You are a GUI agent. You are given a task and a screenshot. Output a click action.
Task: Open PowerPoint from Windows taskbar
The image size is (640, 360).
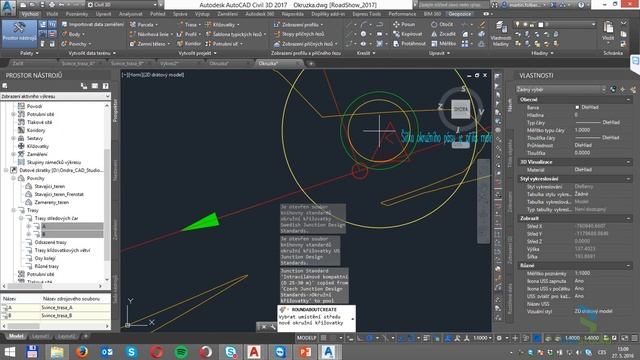pos(305,352)
